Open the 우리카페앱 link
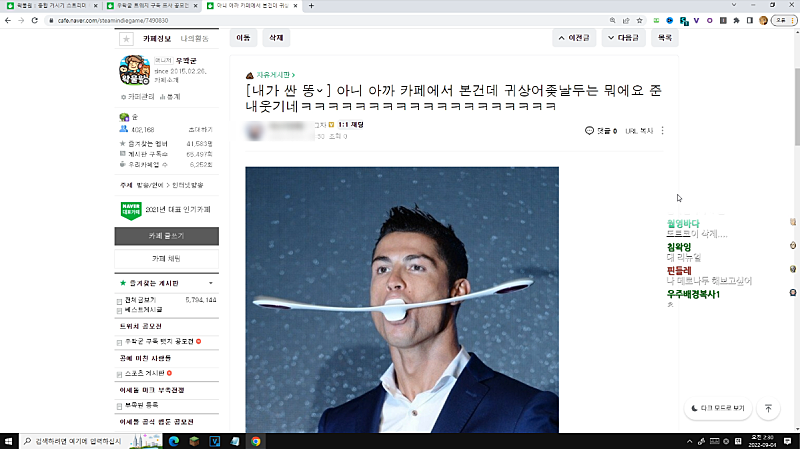800x449 pixels. pos(148,165)
